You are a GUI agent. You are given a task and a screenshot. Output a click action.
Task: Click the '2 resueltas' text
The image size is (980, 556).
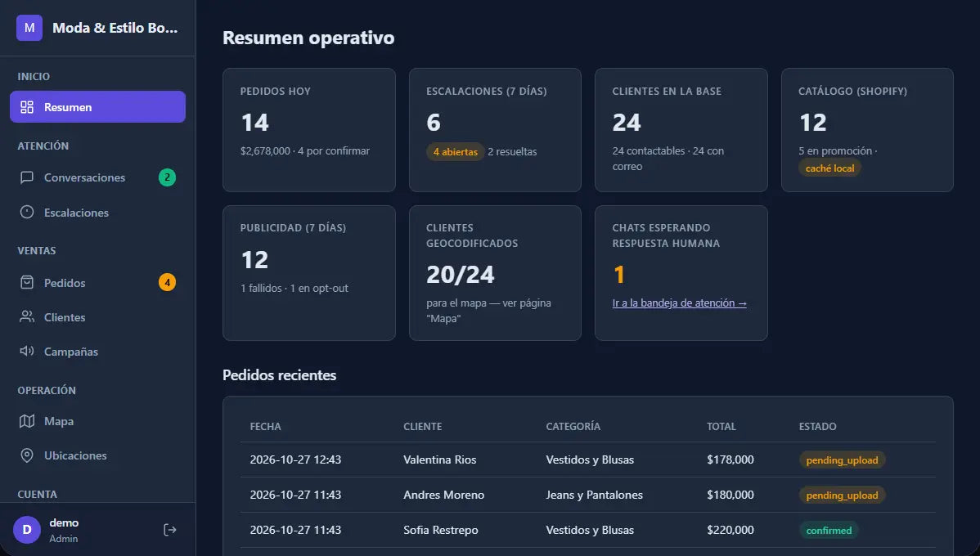[x=512, y=152]
